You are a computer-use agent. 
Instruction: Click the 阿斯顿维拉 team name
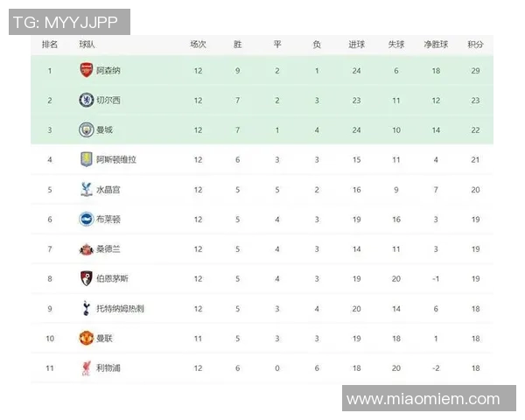tap(115, 159)
